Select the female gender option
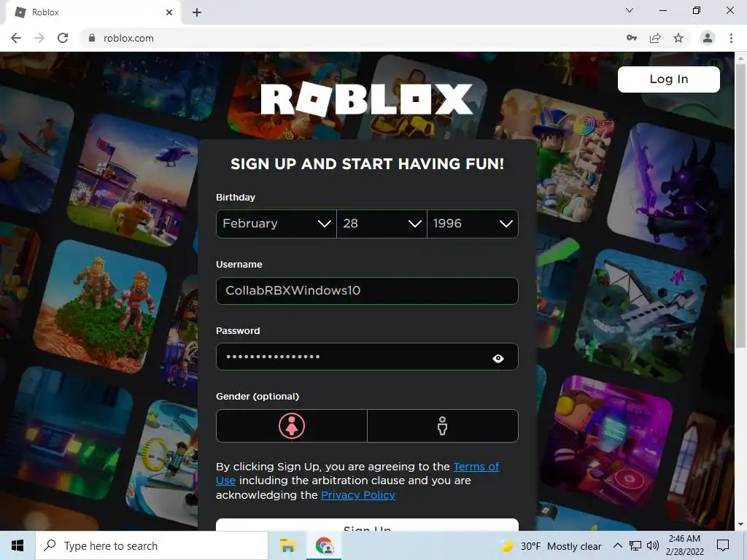The image size is (747, 560). (x=292, y=426)
